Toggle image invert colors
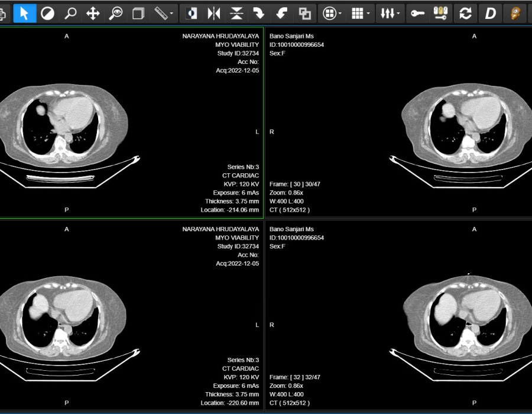This screenshot has height=414, width=532. pos(192,13)
